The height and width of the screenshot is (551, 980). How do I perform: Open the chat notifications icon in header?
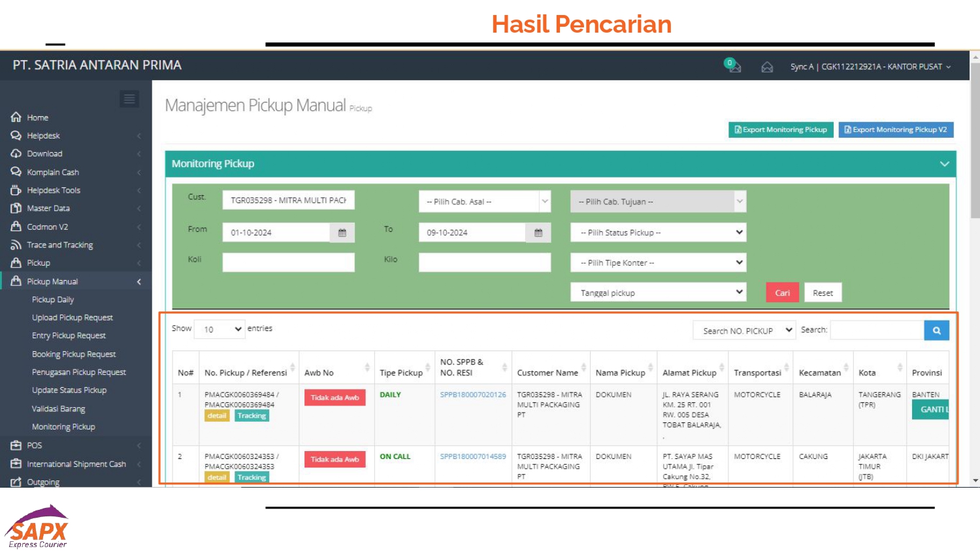tap(733, 65)
